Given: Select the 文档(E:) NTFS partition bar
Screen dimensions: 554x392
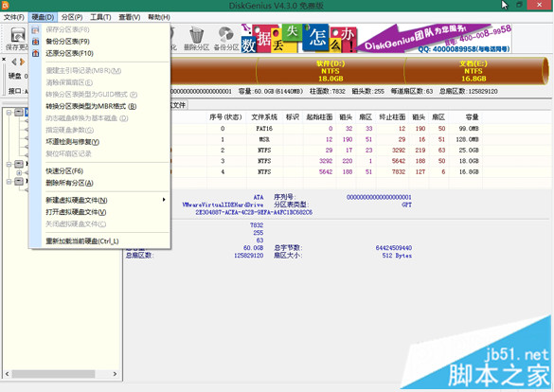Looking at the screenshot, I should [x=474, y=71].
